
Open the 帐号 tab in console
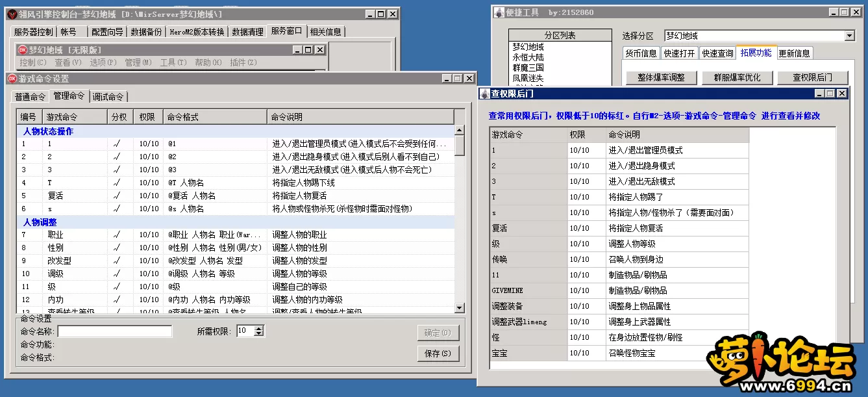pos(69,32)
